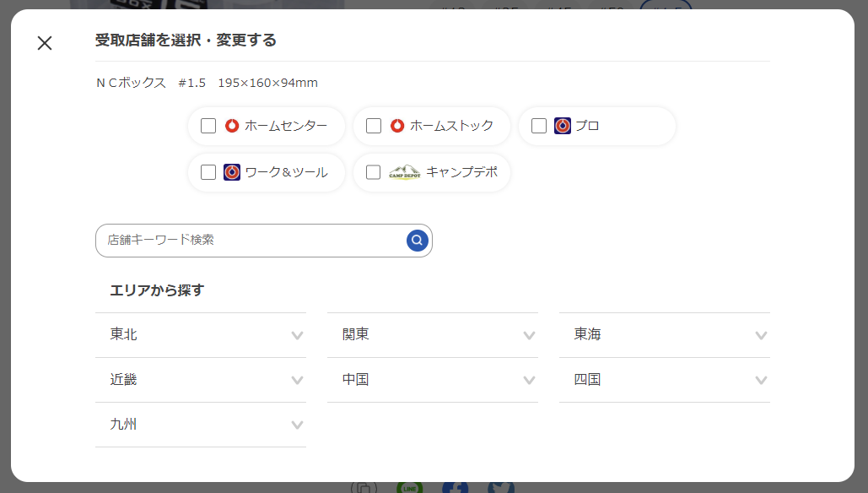This screenshot has width=868, height=493.
Task: Toggle the キャンプデポ checkbox
Action: pos(374,172)
